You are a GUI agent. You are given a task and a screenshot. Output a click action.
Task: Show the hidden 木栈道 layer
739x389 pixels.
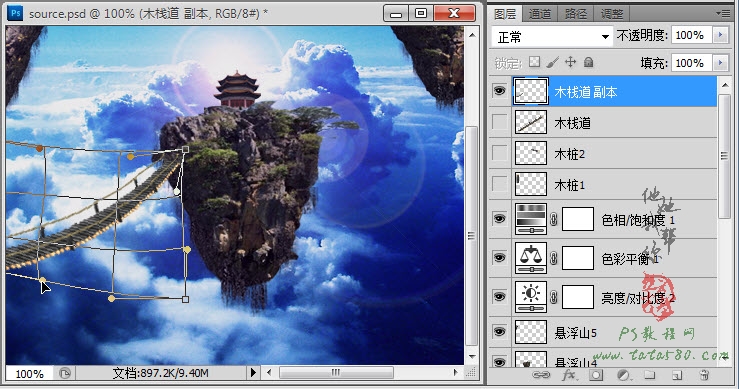click(500, 122)
